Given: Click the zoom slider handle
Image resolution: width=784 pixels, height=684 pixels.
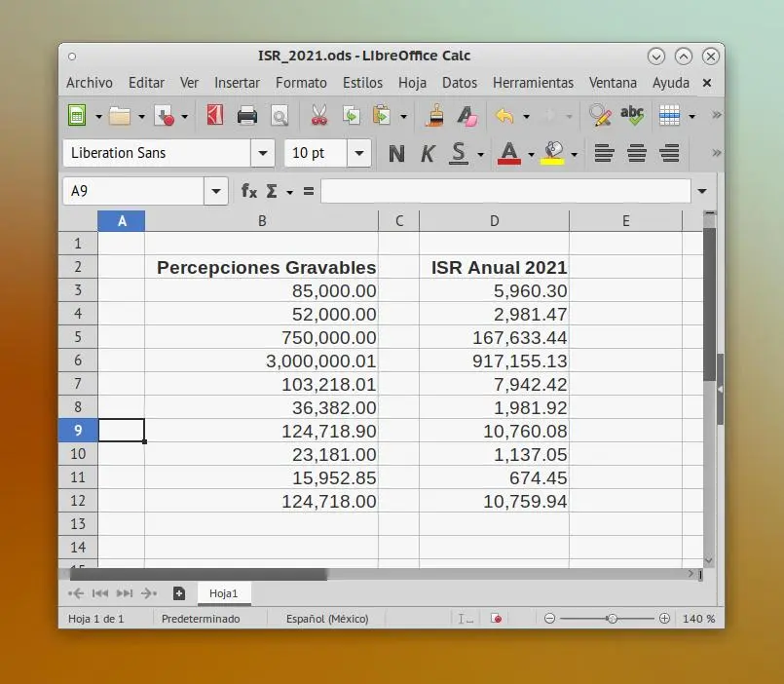Looking at the screenshot, I should coord(612,619).
